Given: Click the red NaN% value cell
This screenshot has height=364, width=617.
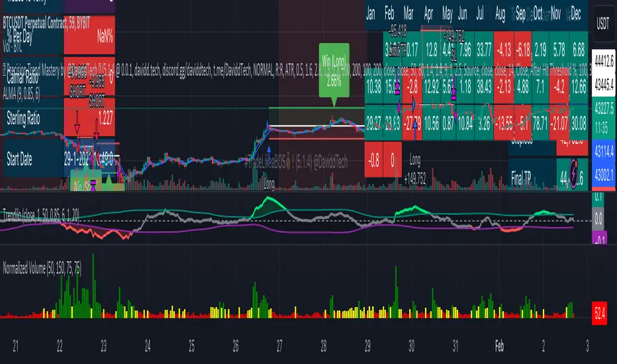Looking at the screenshot, I should click(89, 36).
